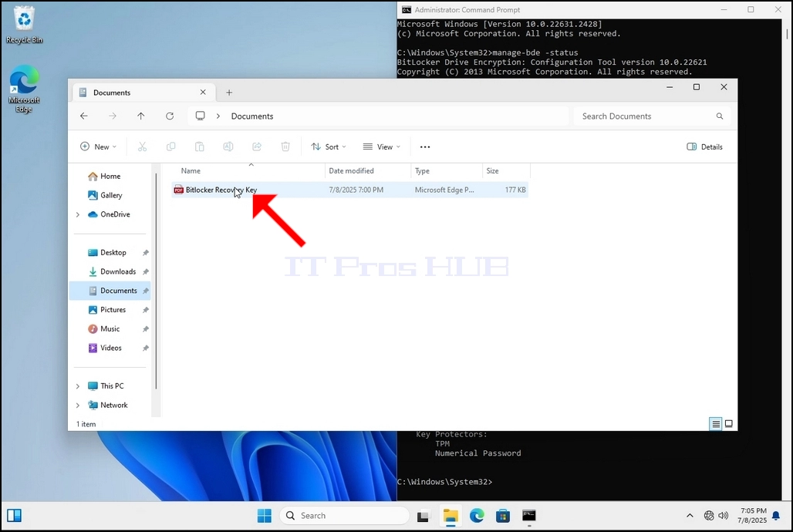Switch to details list view icon
This screenshot has width=793, height=532.
[716, 424]
